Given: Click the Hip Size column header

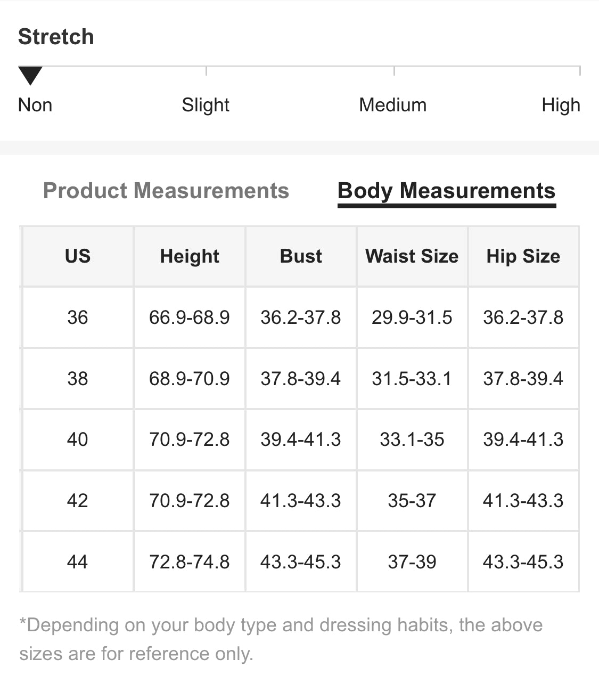Looking at the screenshot, I should coord(523,256).
